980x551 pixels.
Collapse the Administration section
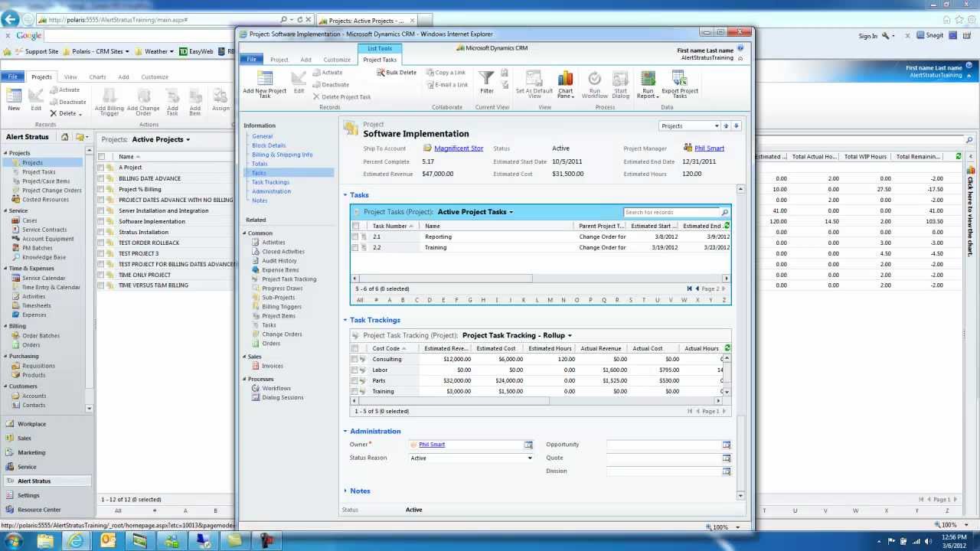tap(345, 432)
